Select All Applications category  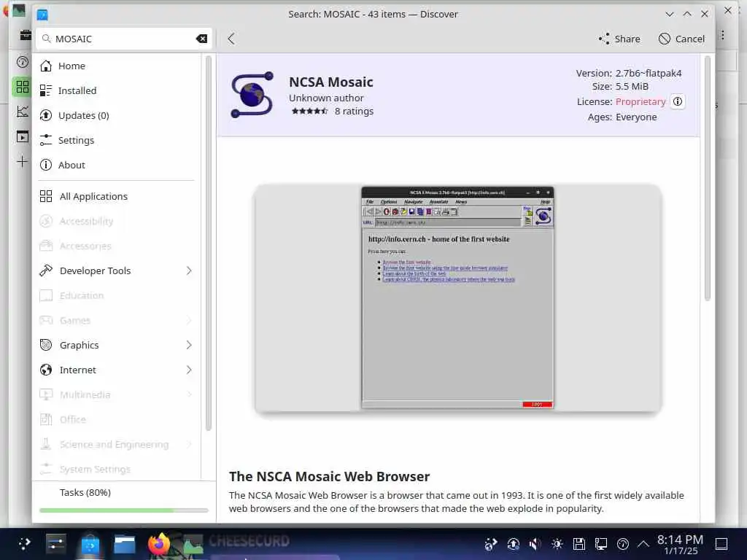coord(117,196)
